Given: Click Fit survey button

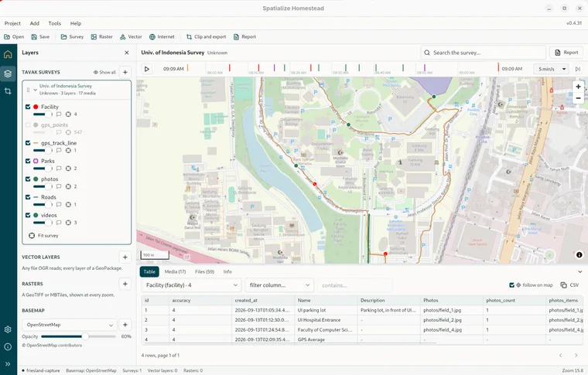Looking at the screenshot, I should point(44,236).
